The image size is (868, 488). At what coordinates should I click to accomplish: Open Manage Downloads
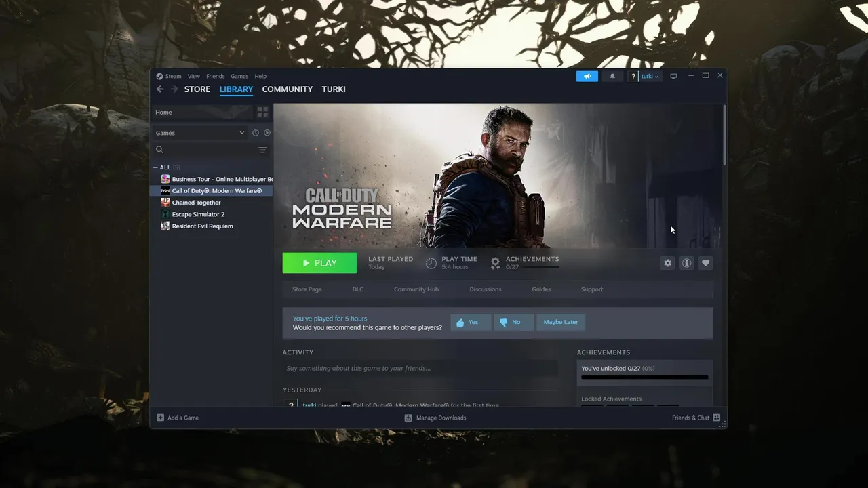(435, 418)
